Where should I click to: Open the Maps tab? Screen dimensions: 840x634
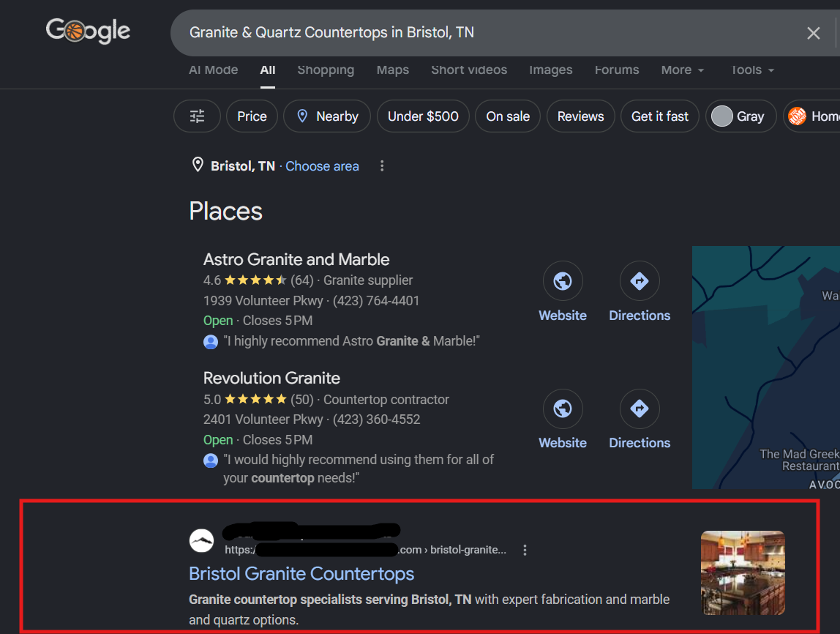coord(393,70)
